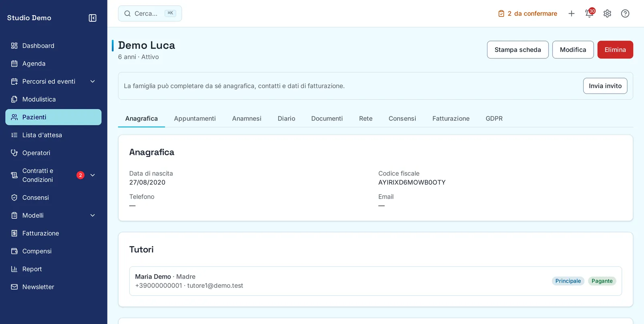Click the plus icon in top bar
This screenshot has width=644, height=324.
572,14
